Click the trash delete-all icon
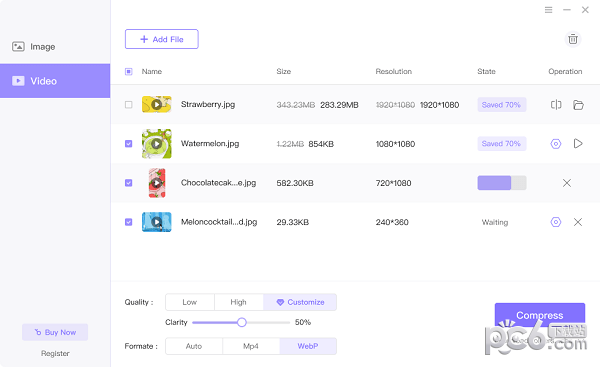The height and width of the screenshot is (367, 600). (572, 39)
